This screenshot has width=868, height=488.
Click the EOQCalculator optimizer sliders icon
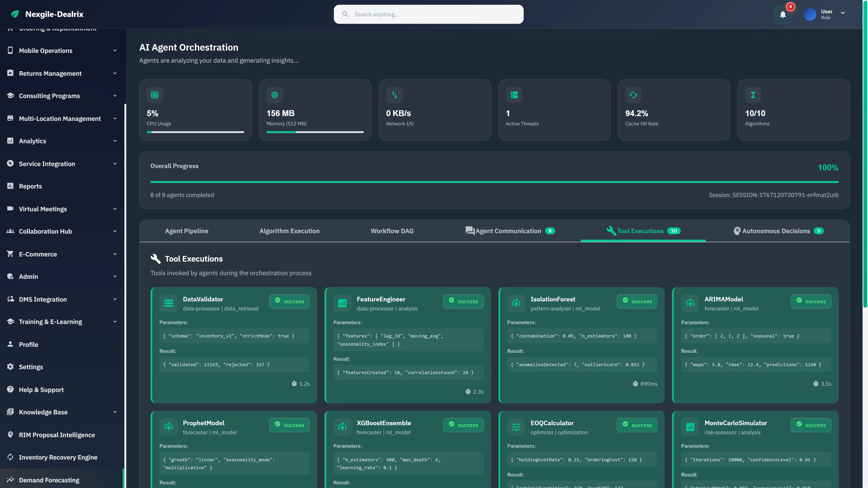click(x=516, y=427)
